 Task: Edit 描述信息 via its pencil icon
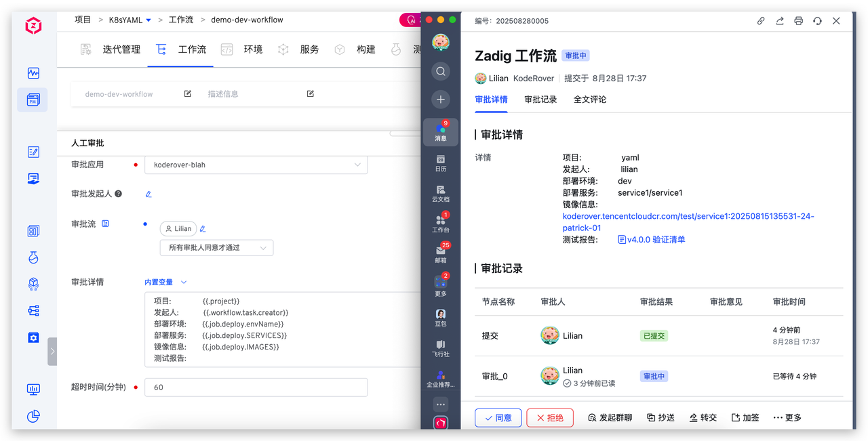point(311,94)
